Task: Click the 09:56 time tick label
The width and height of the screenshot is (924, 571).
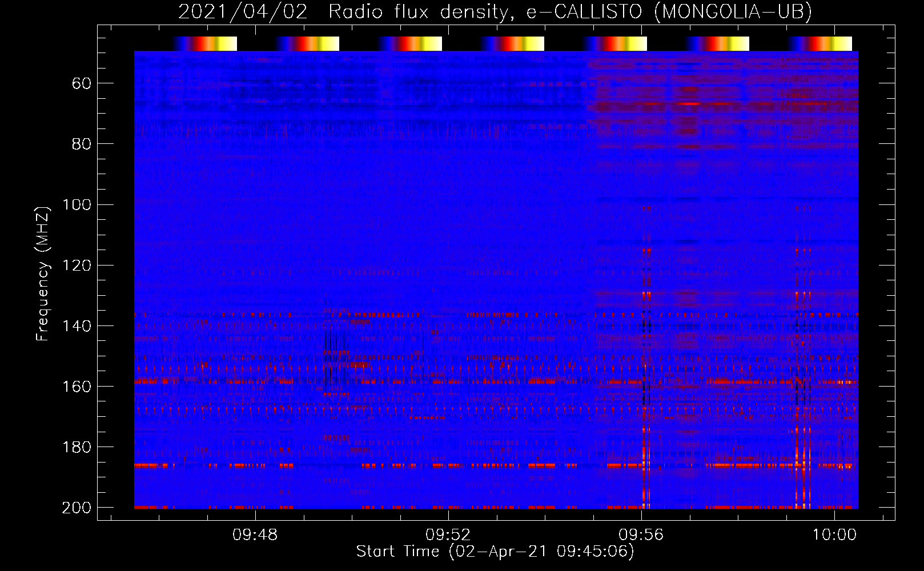Action: click(641, 534)
